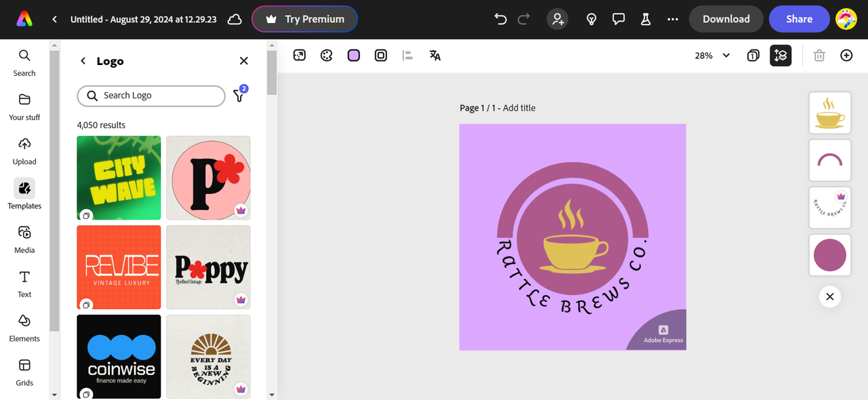Open the 28% zoom dropdown

coord(712,56)
